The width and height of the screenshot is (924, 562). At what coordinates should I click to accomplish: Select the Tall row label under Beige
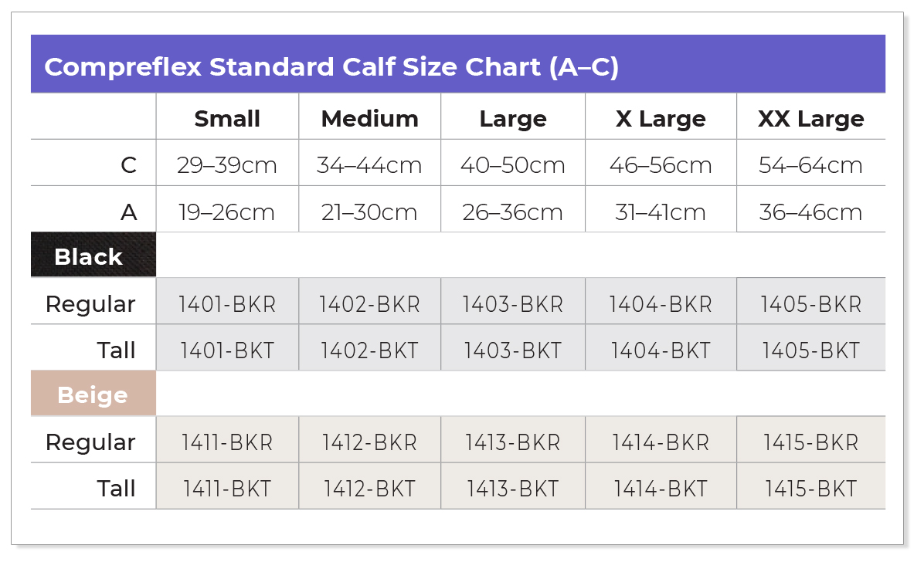pyautogui.click(x=116, y=489)
